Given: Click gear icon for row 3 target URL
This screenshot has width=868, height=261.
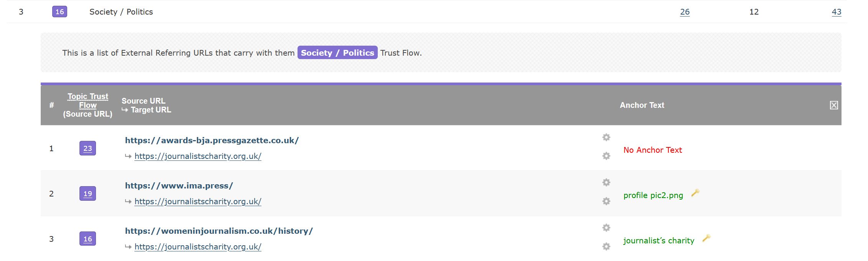Looking at the screenshot, I should 606,246.
